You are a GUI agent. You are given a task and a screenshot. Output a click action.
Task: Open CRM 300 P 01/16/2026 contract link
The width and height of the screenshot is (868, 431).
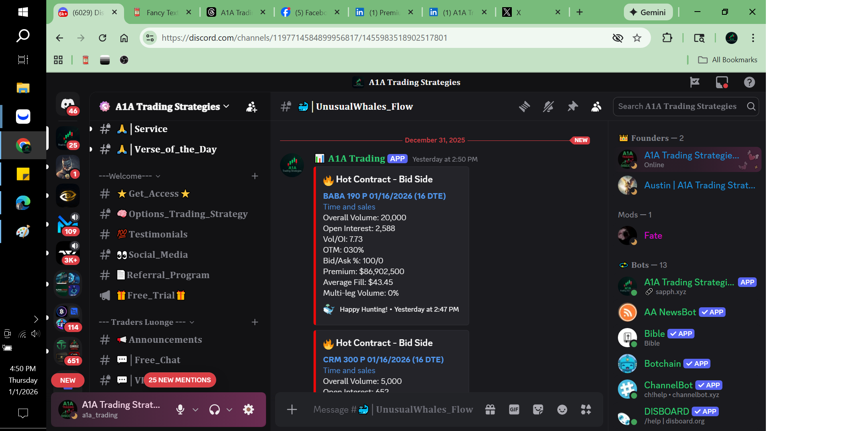[383, 360]
